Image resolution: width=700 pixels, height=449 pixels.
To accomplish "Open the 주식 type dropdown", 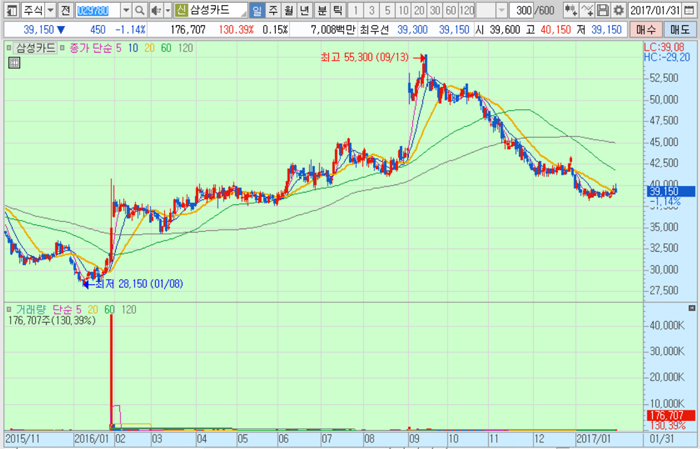I will [x=49, y=10].
